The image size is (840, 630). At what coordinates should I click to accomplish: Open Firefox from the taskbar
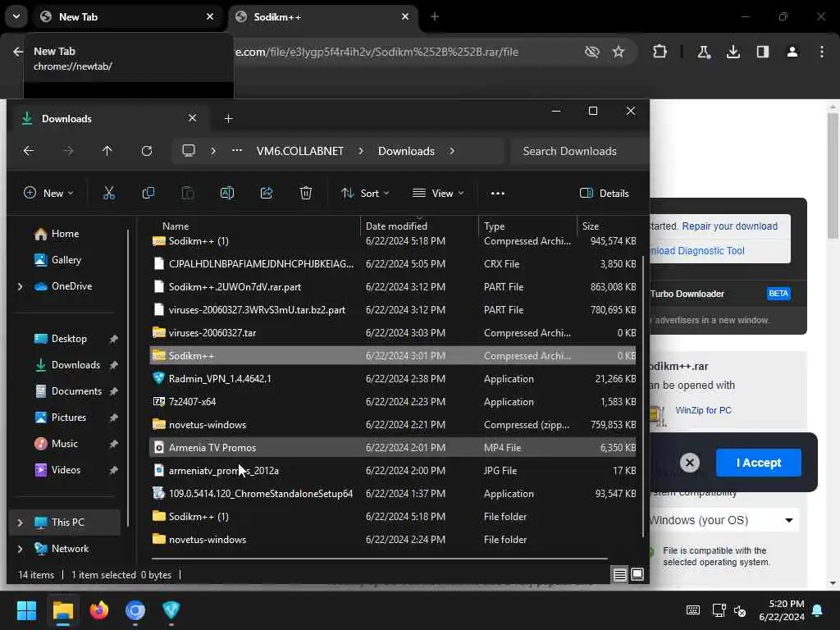click(x=99, y=610)
